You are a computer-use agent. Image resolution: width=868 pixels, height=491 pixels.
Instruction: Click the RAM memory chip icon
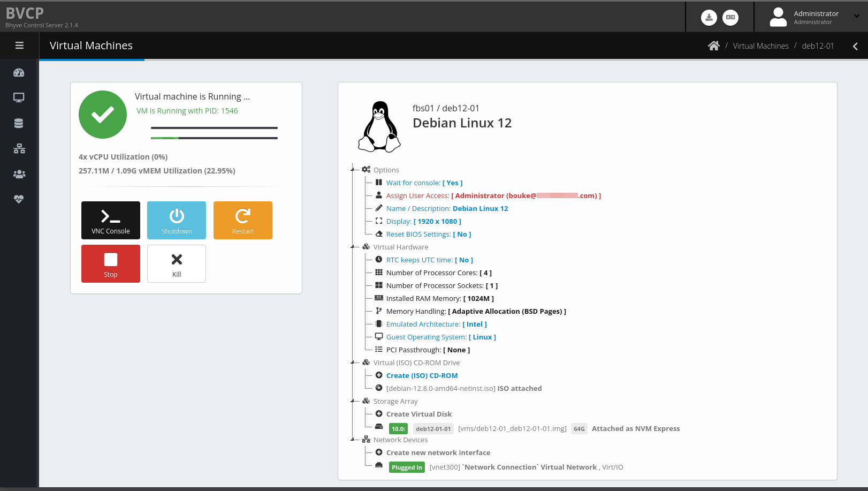pos(379,298)
